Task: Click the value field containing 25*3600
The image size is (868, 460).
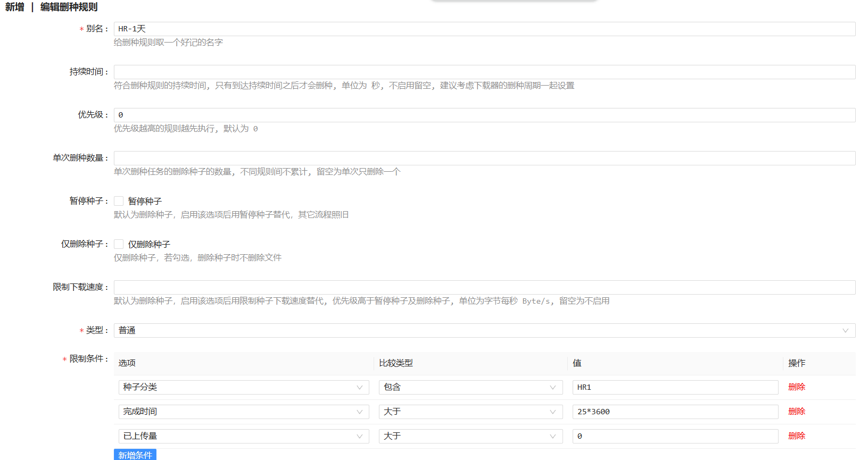Action: pos(675,412)
